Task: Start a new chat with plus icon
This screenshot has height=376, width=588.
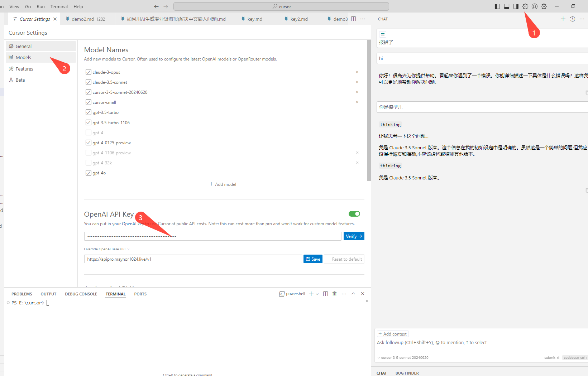Action: (x=563, y=19)
